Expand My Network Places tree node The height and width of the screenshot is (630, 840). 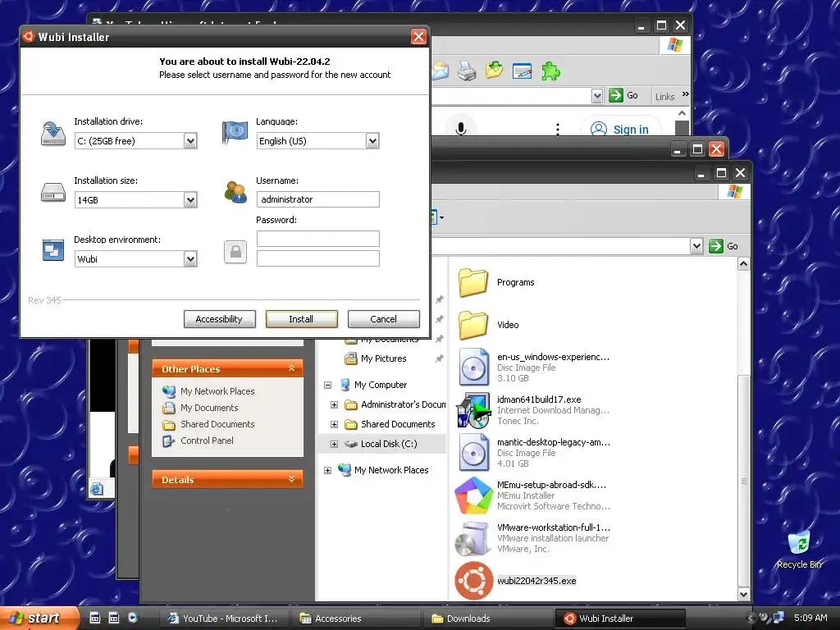pos(328,470)
